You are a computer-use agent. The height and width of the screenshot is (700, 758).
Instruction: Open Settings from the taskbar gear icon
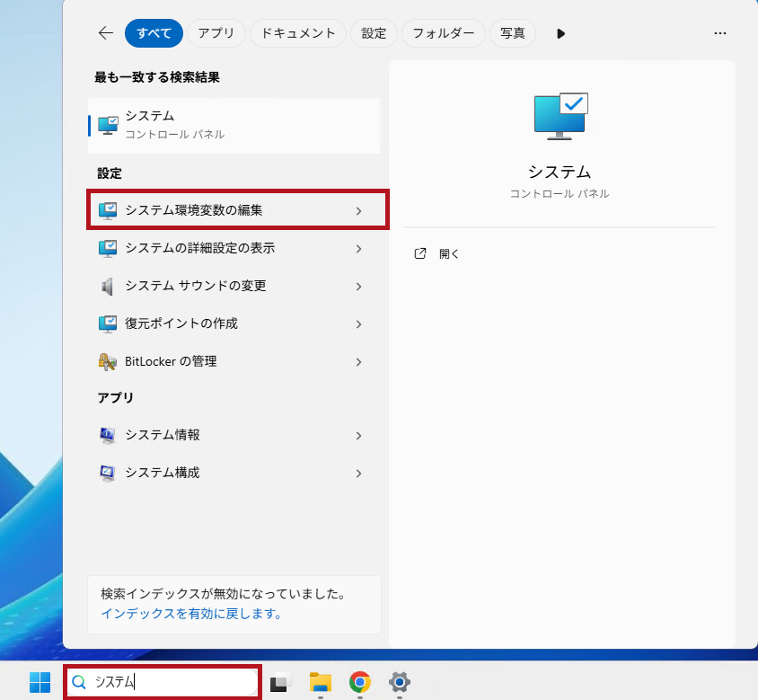click(x=399, y=683)
